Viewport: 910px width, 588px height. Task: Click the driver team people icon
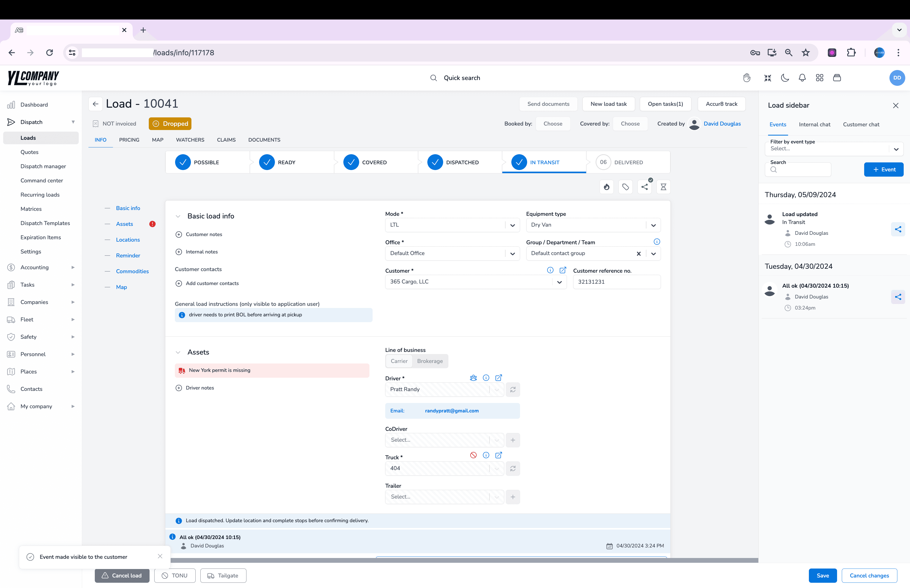coord(473,378)
